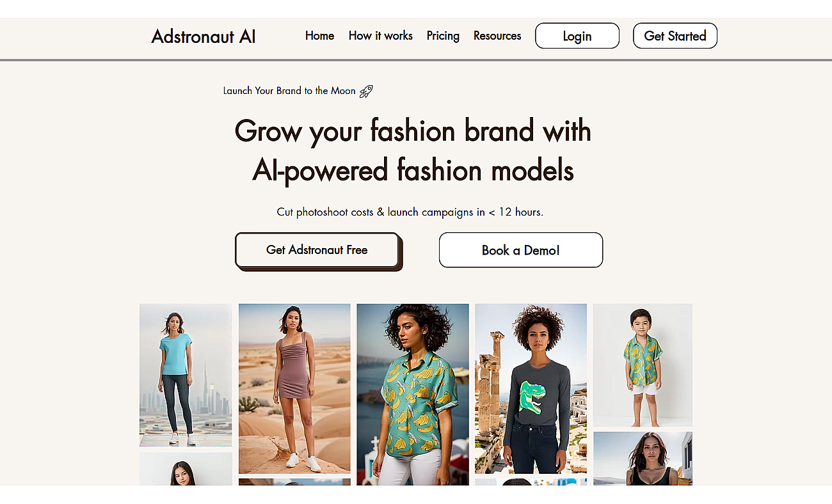Click the Cut photoshoot costs subheading

[410, 212]
